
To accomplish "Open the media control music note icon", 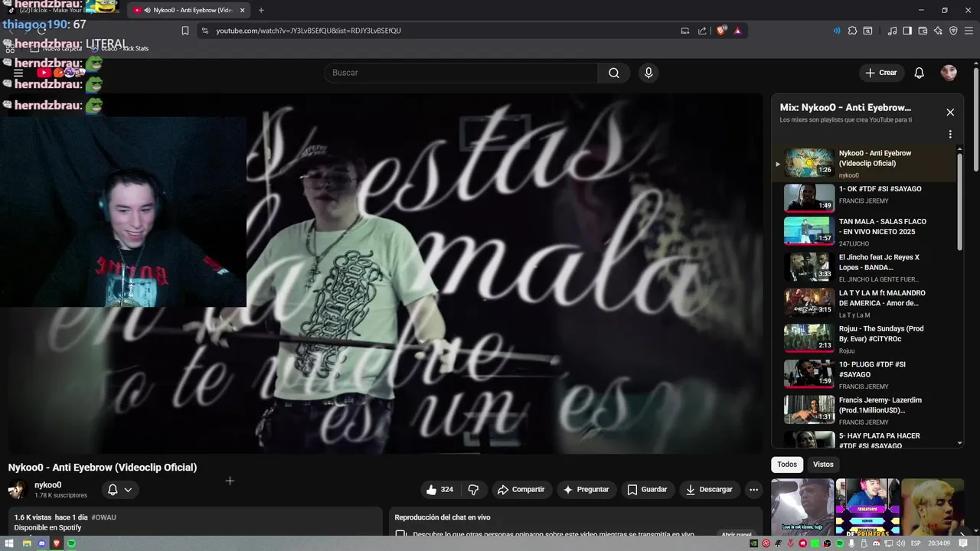I will (x=892, y=31).
